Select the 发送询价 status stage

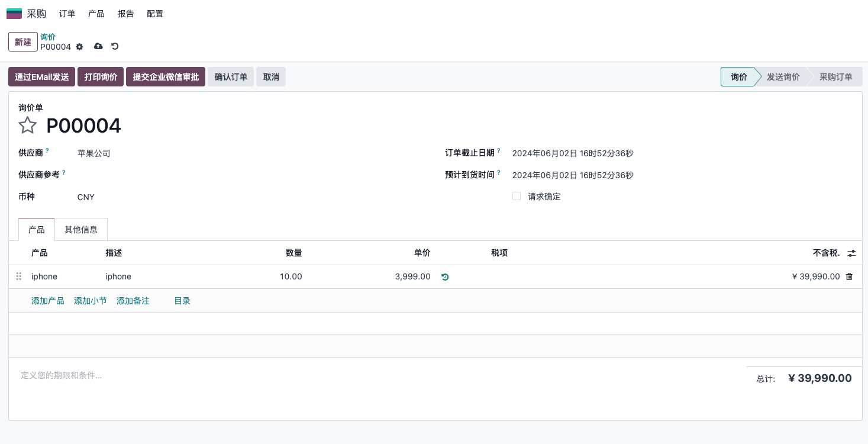click(783, 77)
